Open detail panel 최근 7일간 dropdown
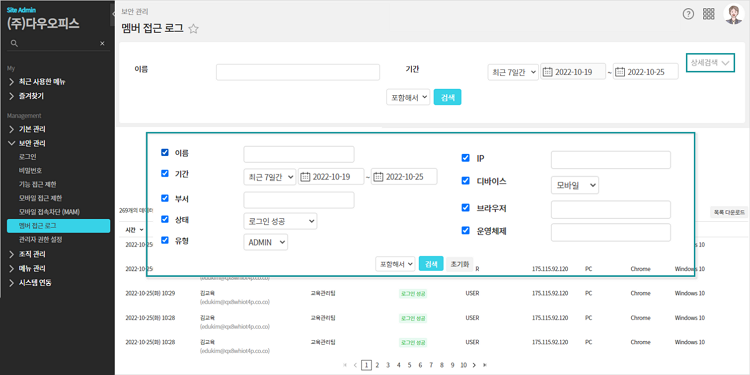Viewport: 750px width, 375px height. click(269, 177)
